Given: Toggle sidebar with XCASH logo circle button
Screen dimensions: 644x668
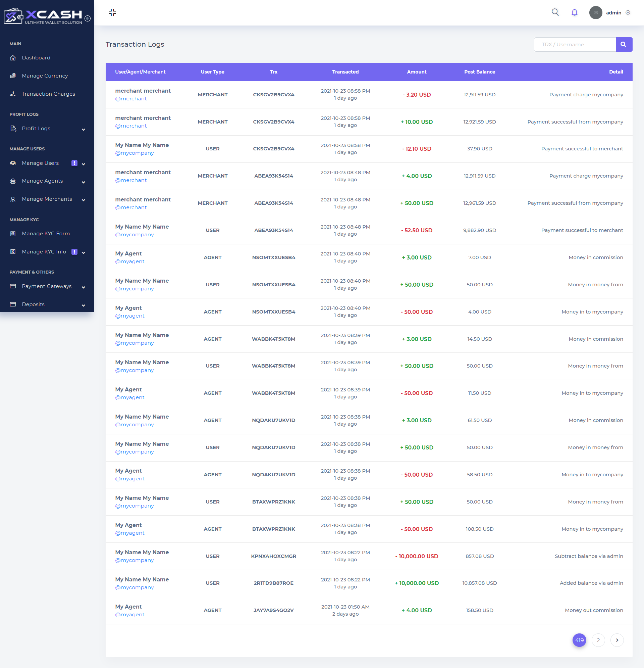Looking at the screenshot, I should point(88,18).
